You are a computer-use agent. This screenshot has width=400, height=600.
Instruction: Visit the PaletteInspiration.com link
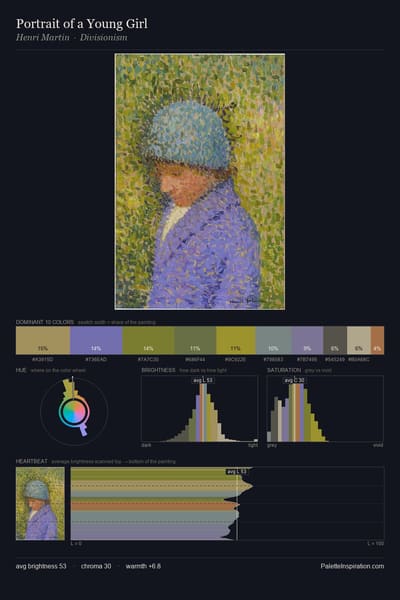[x=352, y=566]
